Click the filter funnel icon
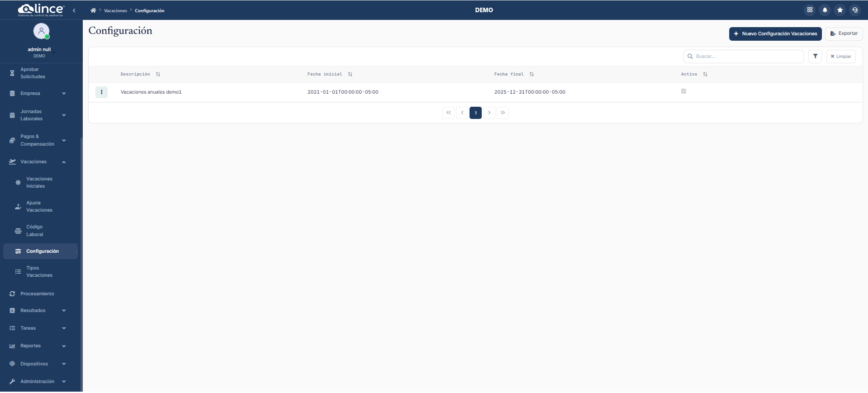The image size is (868, 393). (x=815, y=57)
